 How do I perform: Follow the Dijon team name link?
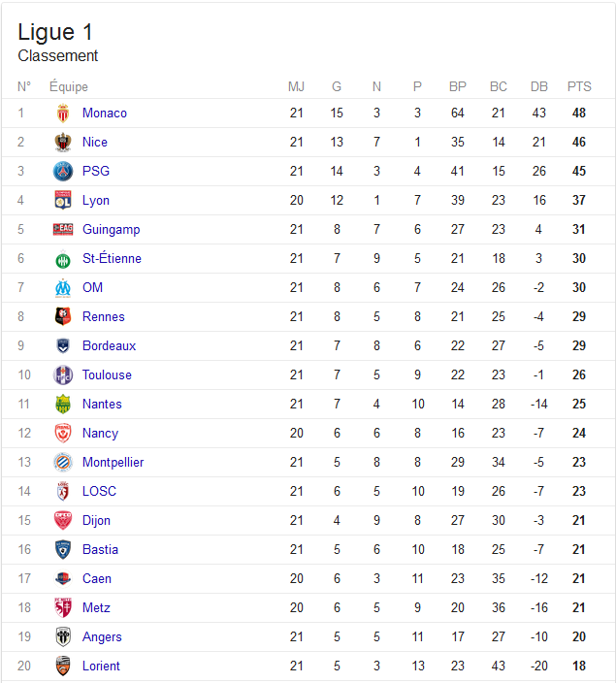96,521
